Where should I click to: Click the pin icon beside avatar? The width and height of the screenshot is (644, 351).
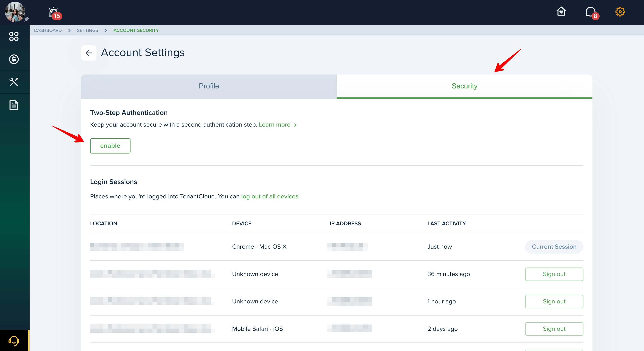tap(27, 19)
